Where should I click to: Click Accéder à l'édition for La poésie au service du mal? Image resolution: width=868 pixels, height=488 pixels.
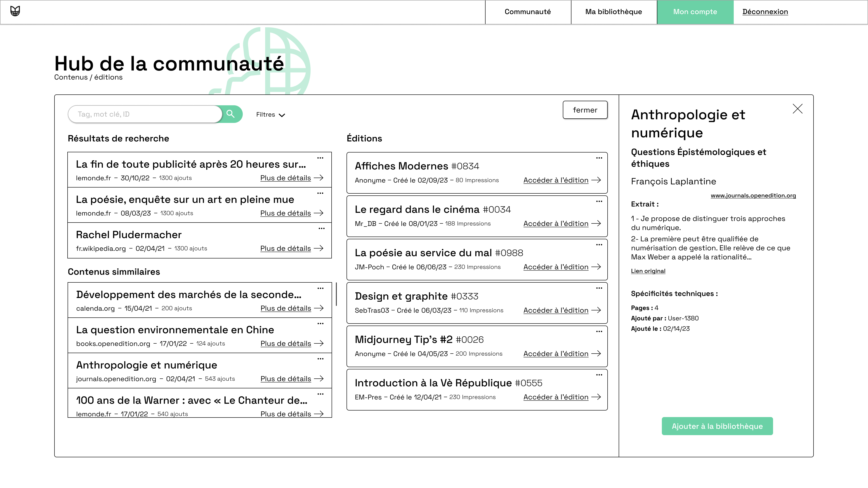(x=556, y=267)
